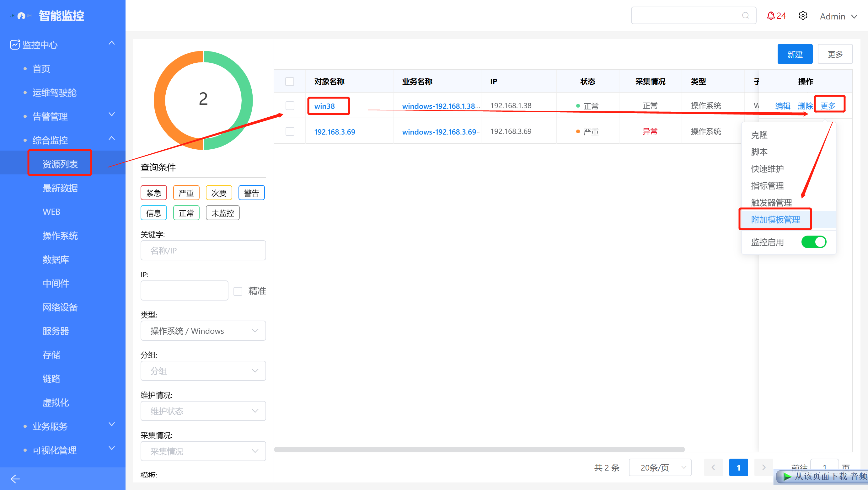
Task: Focus the top search box
Action: tap(694, 15)
